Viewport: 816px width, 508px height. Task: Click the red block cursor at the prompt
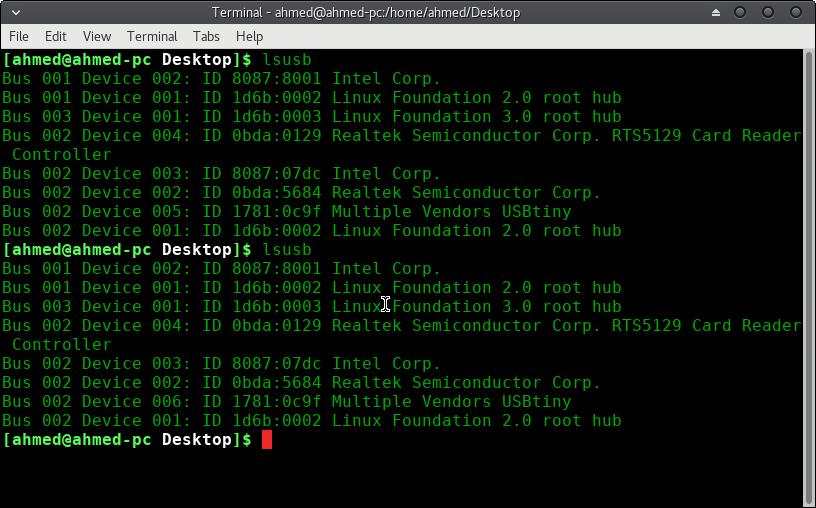(x=267, y=440)
